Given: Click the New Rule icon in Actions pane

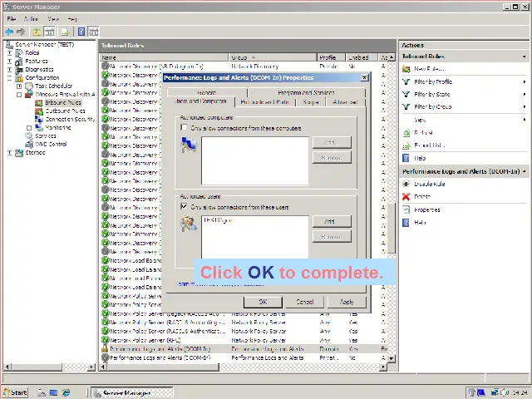Looking at the screenshot, I should [x=406, y=69].
